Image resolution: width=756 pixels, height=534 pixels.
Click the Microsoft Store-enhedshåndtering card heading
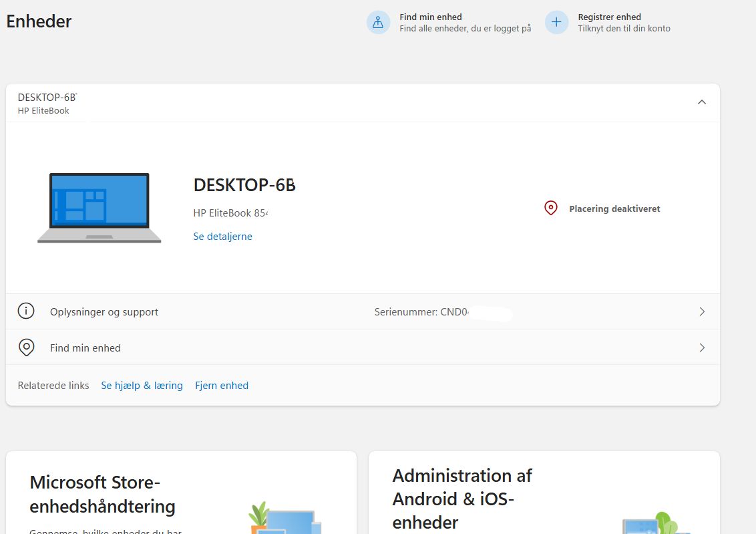pyautogui.click(x=102, y=495)
